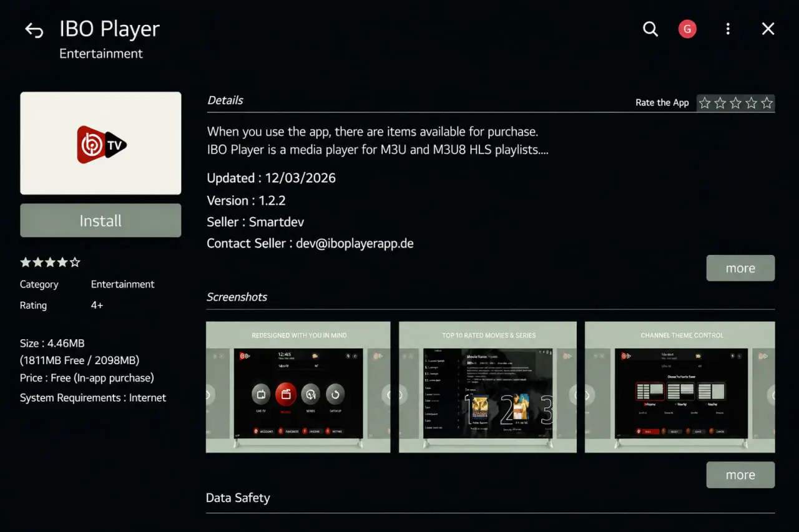Image resolution: width=799 pixels, height=532 pixels.
Task: Open the red G account avatar
Action: click(687, 29)
